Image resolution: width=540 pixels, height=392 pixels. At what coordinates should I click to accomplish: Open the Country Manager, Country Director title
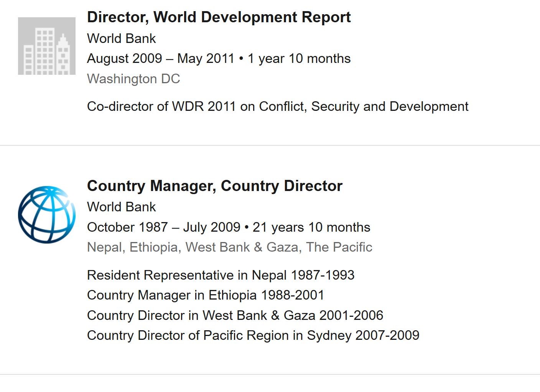point(214,186)
